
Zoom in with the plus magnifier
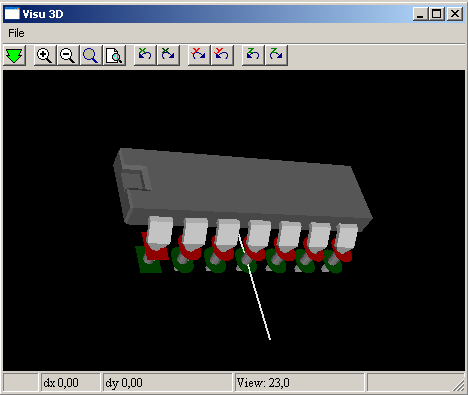point(45,55)
